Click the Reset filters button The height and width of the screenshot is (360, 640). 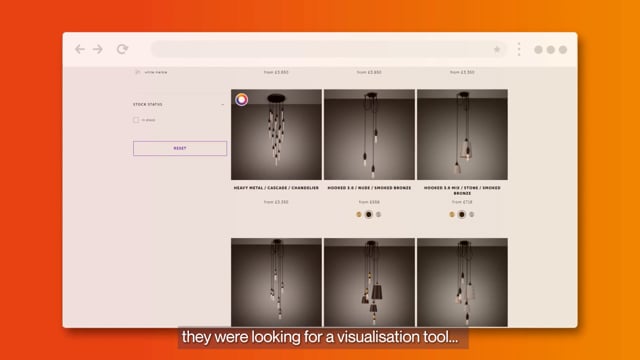180,148
